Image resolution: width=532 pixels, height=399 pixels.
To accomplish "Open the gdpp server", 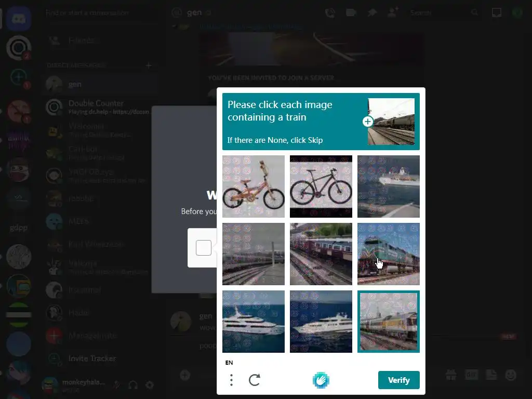I will 19,228.
